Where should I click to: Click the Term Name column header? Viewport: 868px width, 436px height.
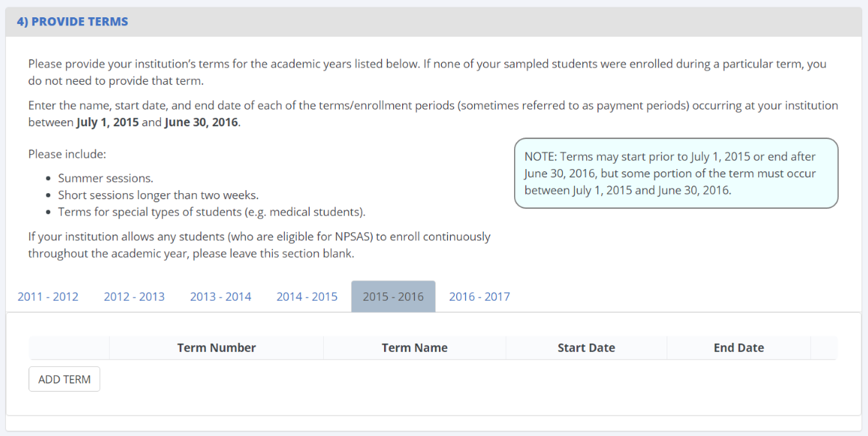(x=414, y=348)
